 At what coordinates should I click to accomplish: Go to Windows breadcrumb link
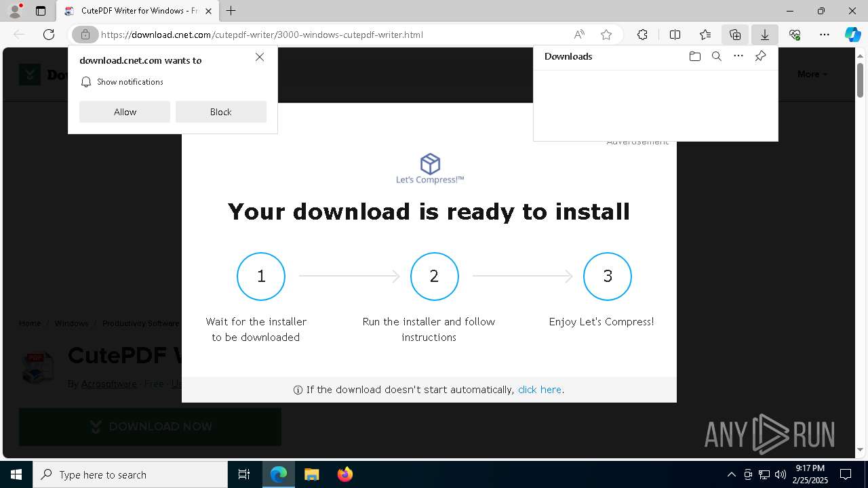(71, 323)
